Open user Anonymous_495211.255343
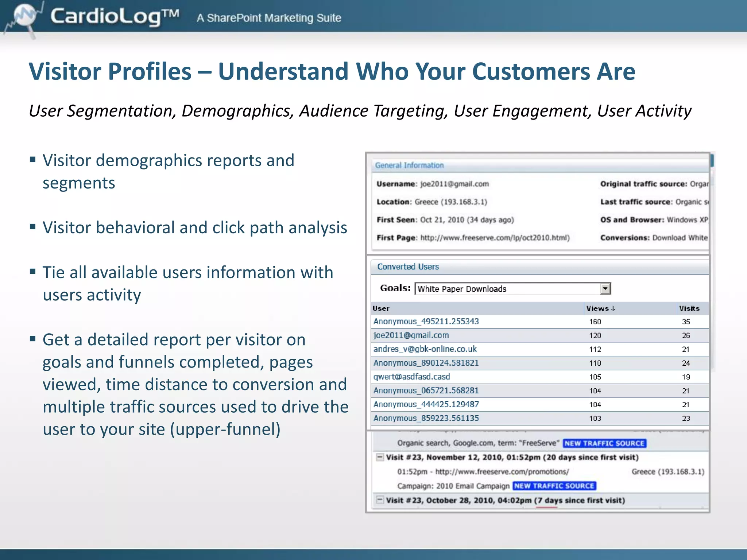 pos(426,321)
